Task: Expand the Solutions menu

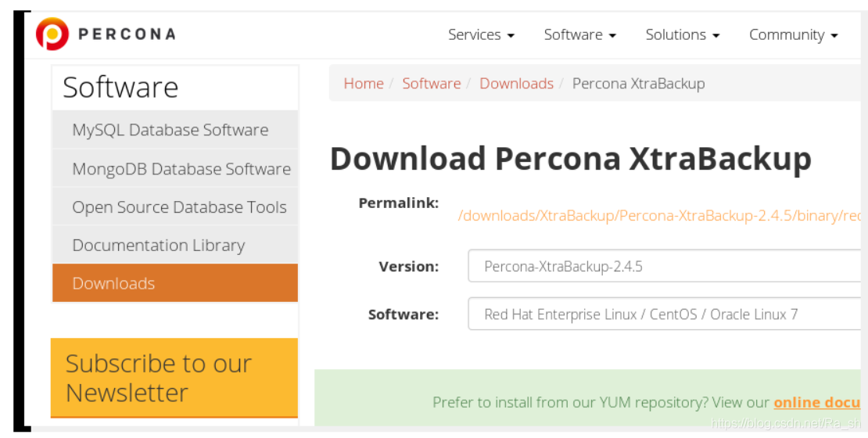Action: click(x=682, y=35)
